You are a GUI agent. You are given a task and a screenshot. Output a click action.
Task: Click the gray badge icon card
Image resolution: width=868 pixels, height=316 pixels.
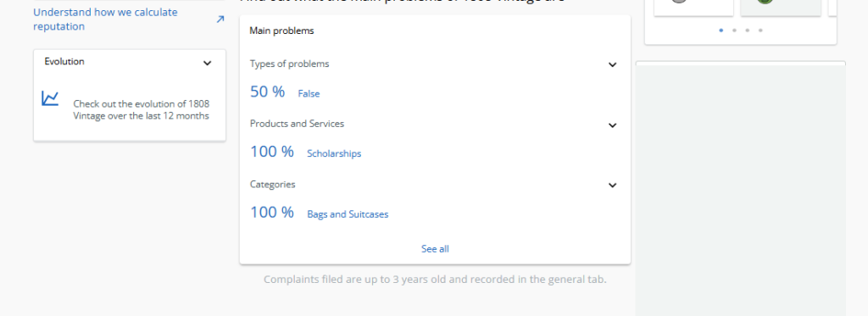point(693,8)
